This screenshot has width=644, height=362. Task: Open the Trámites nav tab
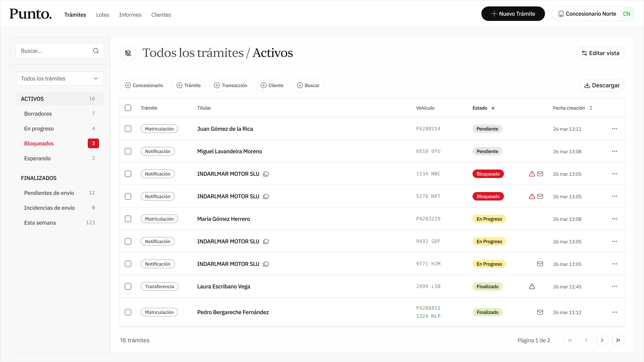click(x=75, y=15)
